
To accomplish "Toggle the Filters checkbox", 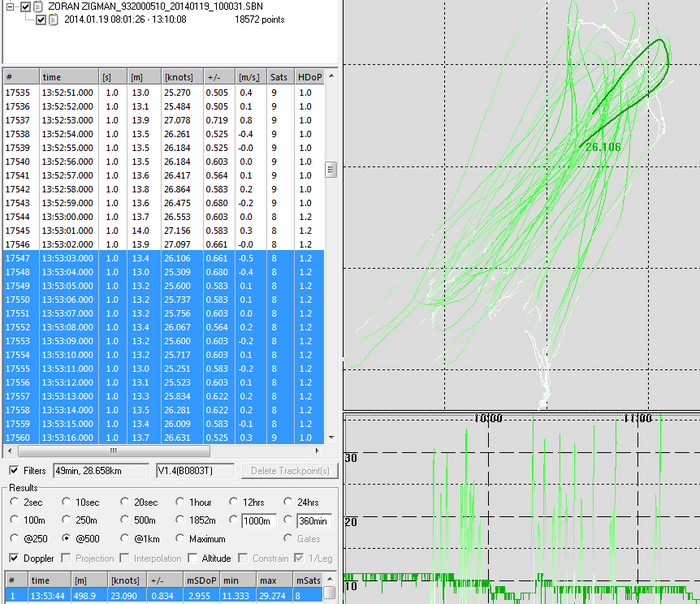I will pos(14,471).
